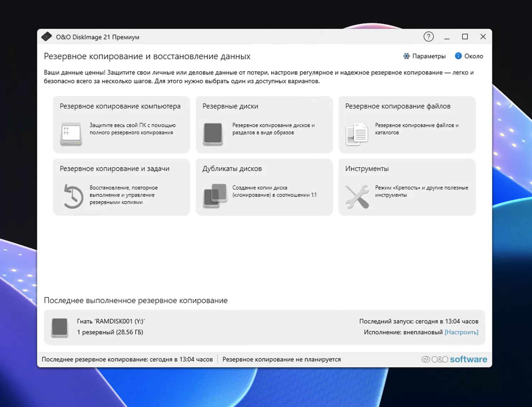Click the gear icon next to Параметры
The height and width of the screenshot is (407, 532).
(406, 56)
